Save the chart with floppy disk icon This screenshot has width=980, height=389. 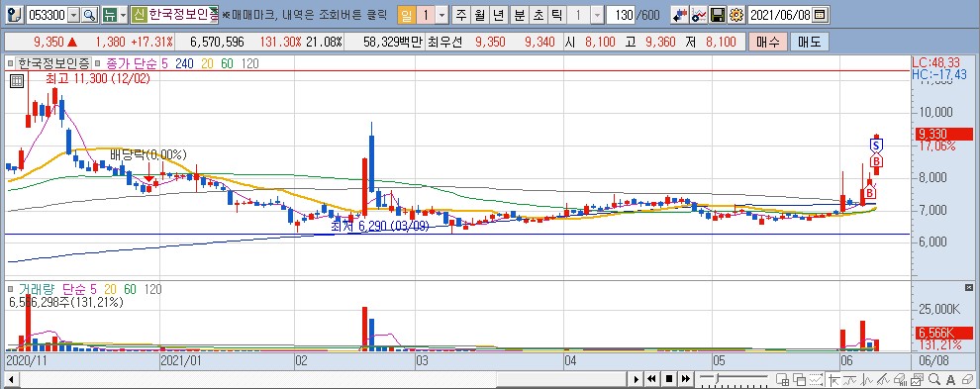tap(718, 15)
